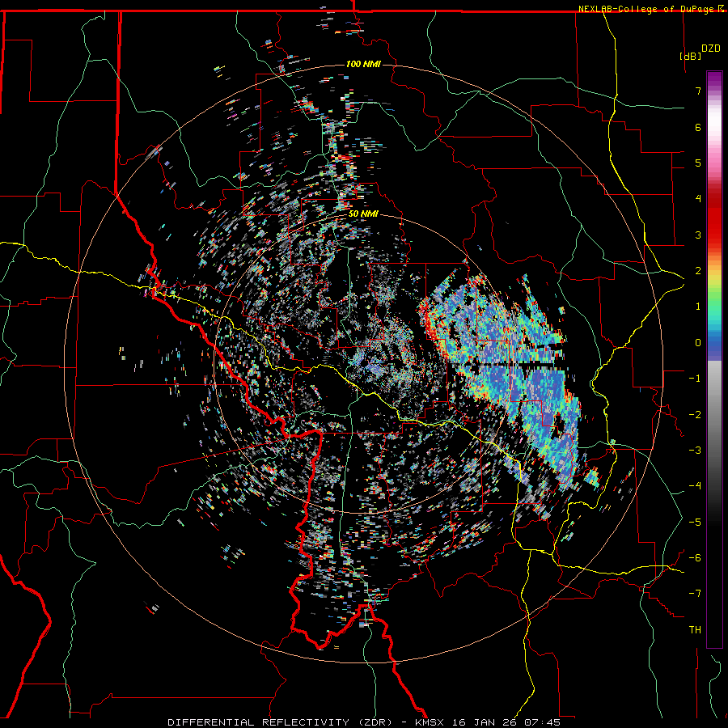Image resolution: width=728 pixels, height=728 pixels.
Task: Select the -7 value on the scale
Action: 695,594
